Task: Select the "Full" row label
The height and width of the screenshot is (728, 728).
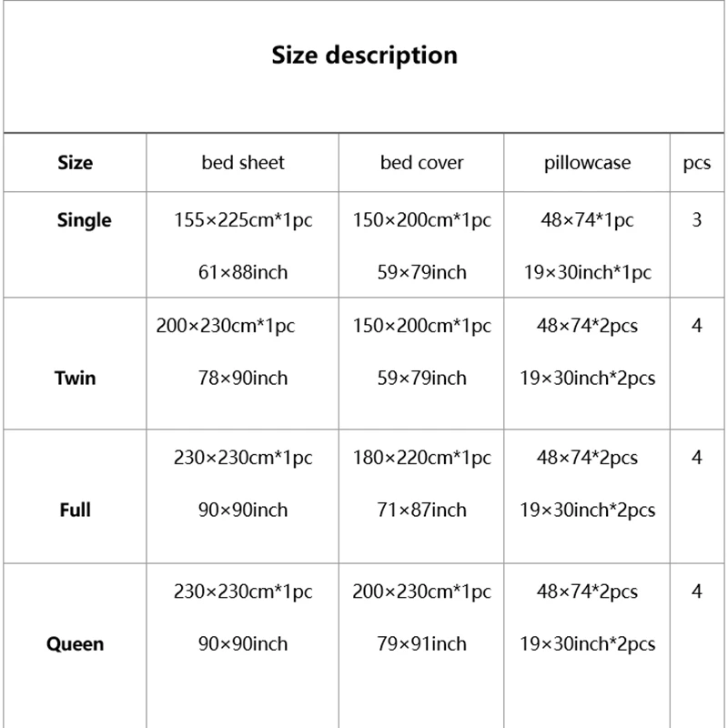Action: 75,510
